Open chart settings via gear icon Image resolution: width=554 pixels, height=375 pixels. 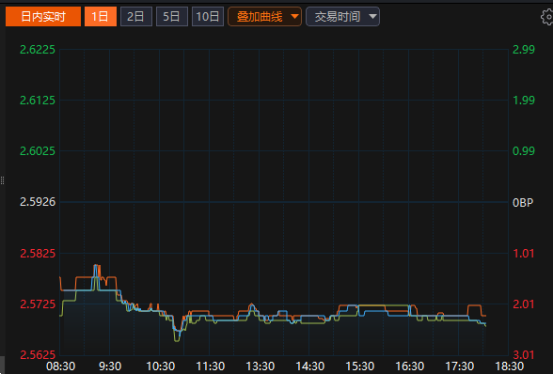click(x=547, y=17)
